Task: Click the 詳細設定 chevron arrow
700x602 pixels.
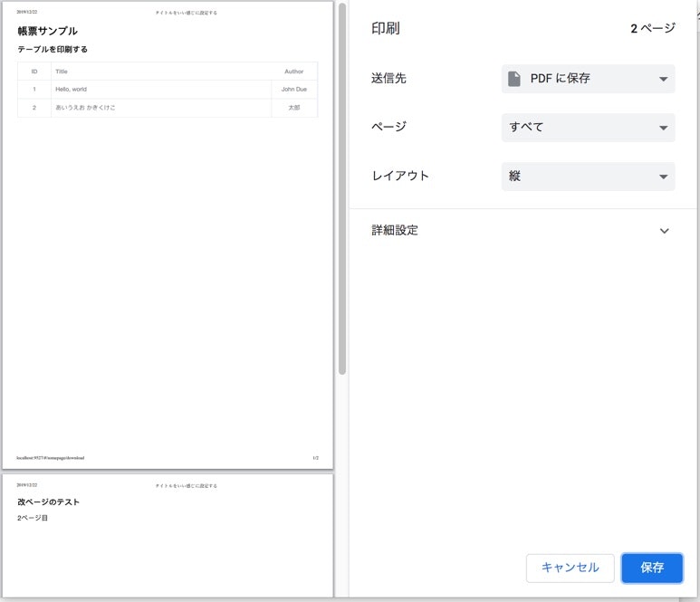Action: [x=665, y=231]
